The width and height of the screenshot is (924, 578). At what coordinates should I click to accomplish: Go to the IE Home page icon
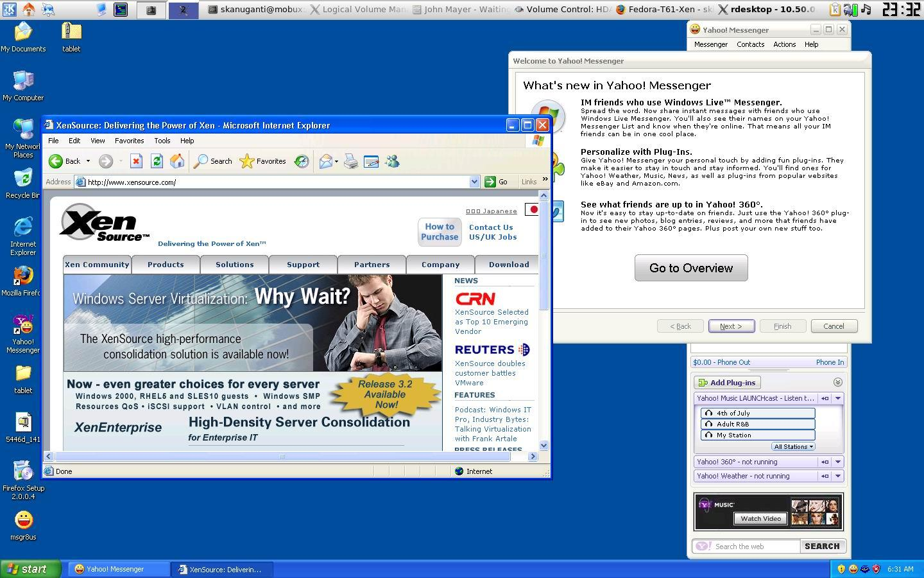(x=177, y=161)
